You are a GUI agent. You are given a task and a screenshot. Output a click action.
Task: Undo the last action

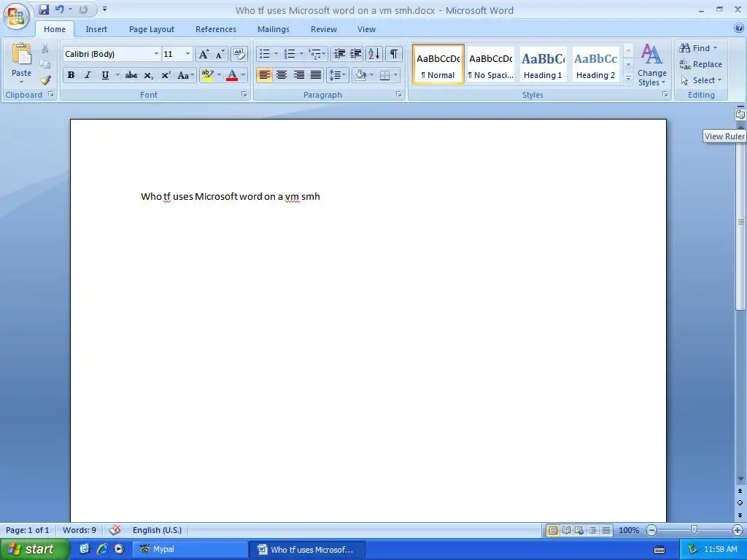(x=59, y=9)
